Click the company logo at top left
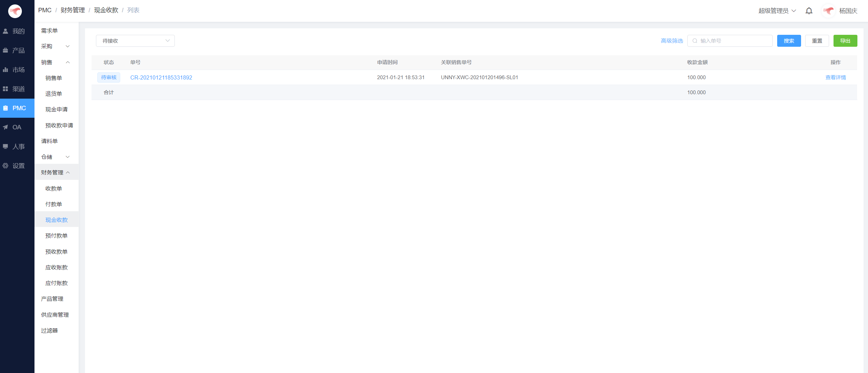Screen dimensions: 868x373 tap(15, 11)
